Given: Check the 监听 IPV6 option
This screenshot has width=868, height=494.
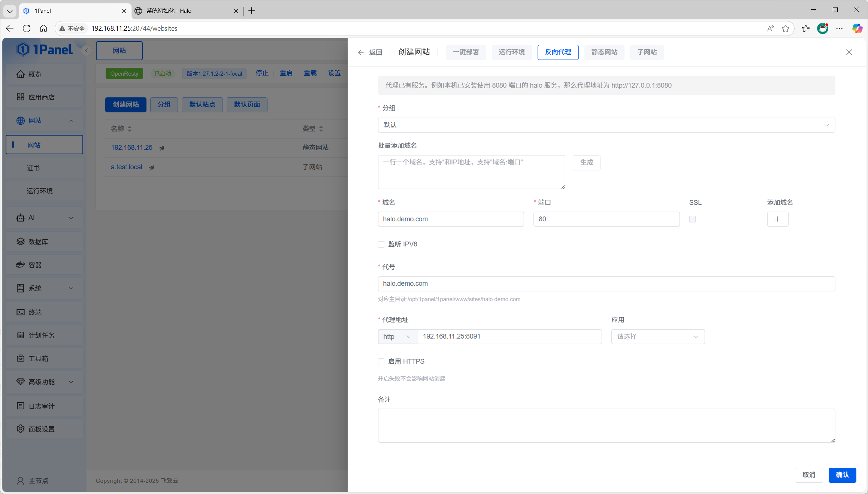Looking at the screenshot, I should click(381, 244).
